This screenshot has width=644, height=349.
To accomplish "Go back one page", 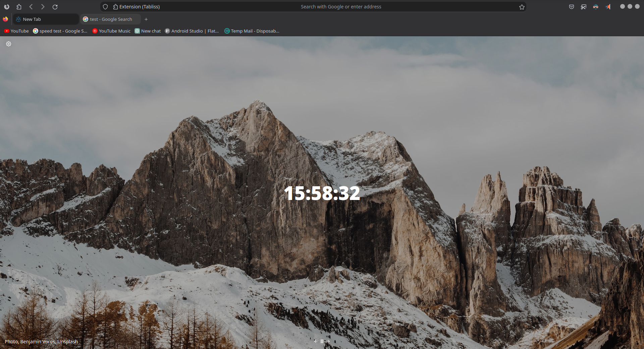I will tap(31, 7).
